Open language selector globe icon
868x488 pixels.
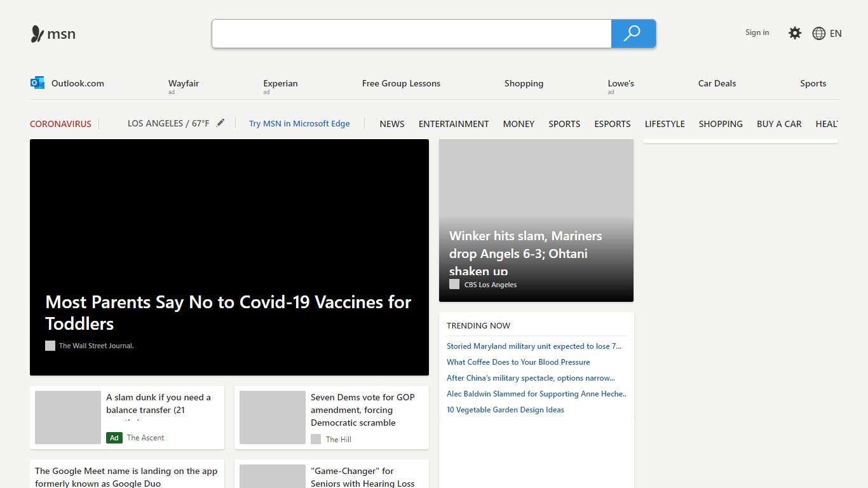[819, 34]
